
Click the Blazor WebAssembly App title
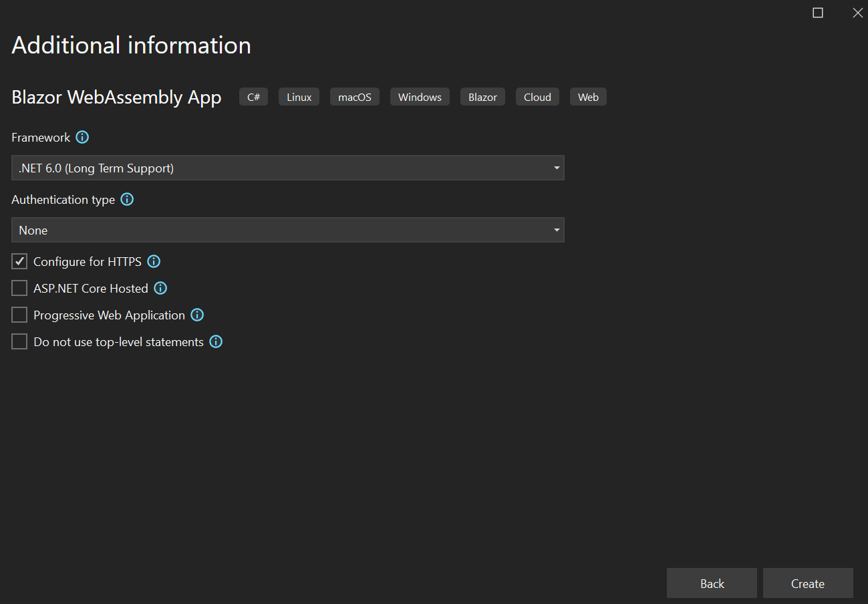pyautogui.click(x=116, y=98)
